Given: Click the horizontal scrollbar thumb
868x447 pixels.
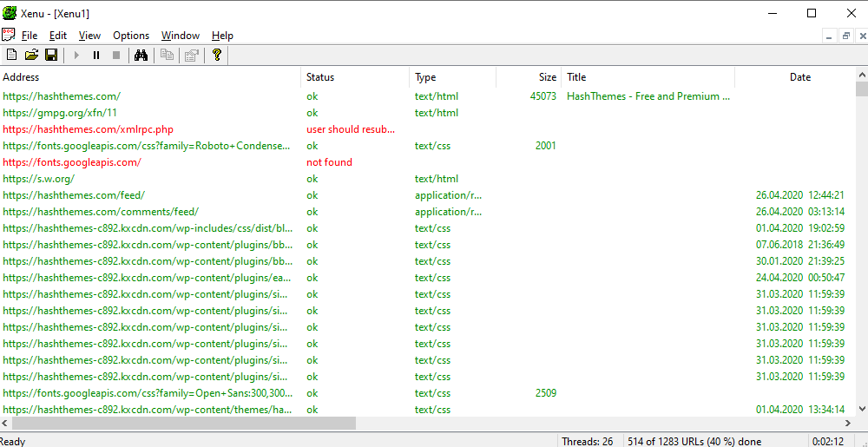Looking at the screenshot, I should (x=184, y=424).
